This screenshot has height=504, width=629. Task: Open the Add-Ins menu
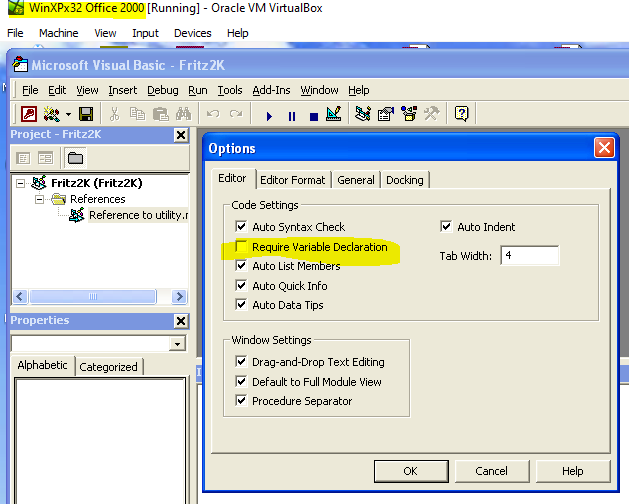tap(271, 90)
